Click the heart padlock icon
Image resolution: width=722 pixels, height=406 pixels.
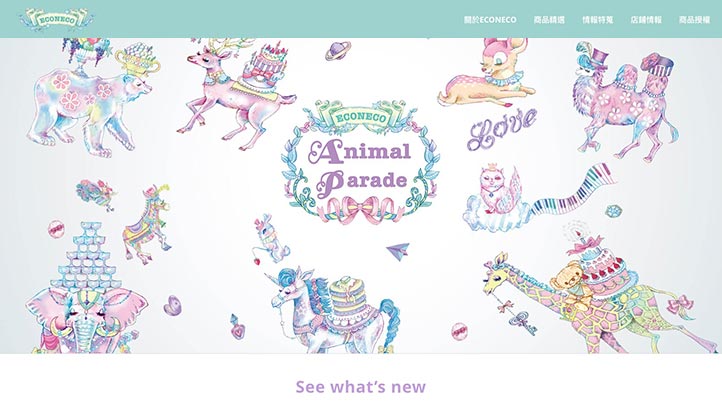[237, 327]
